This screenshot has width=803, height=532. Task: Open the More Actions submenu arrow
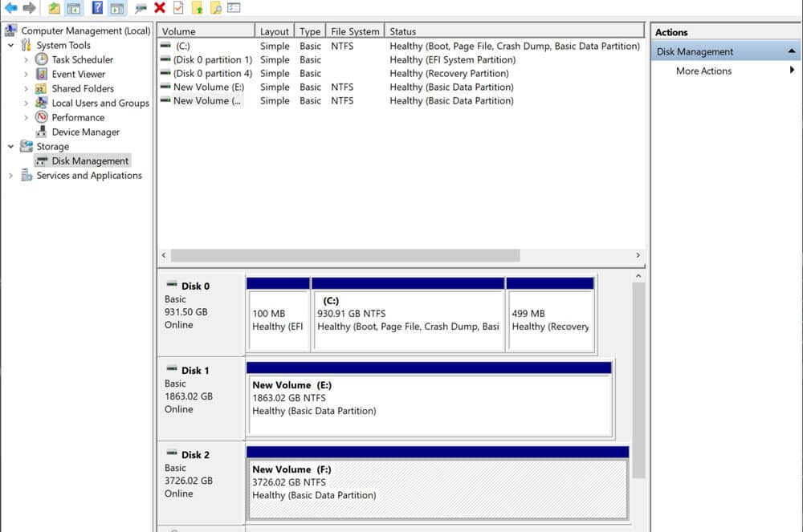click(x=792, y=70)
